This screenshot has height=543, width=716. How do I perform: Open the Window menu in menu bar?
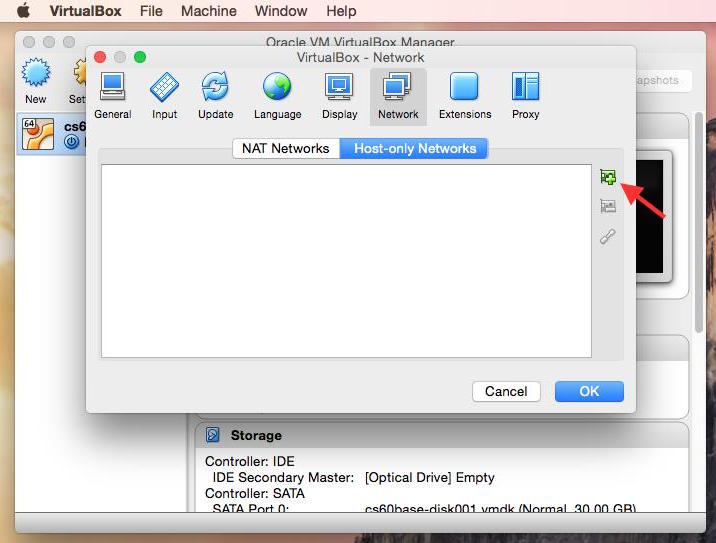click(281, 11)
